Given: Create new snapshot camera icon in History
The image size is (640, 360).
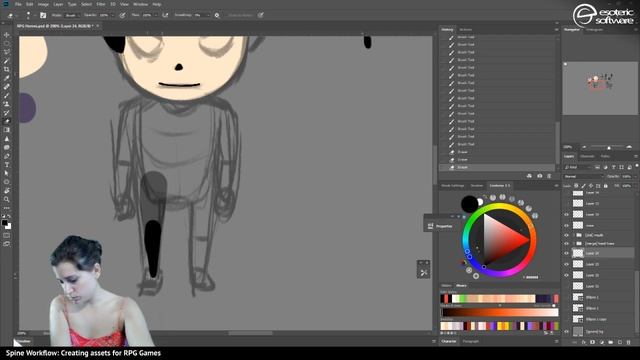Looking at the screenshot, I should click(539, 176).
